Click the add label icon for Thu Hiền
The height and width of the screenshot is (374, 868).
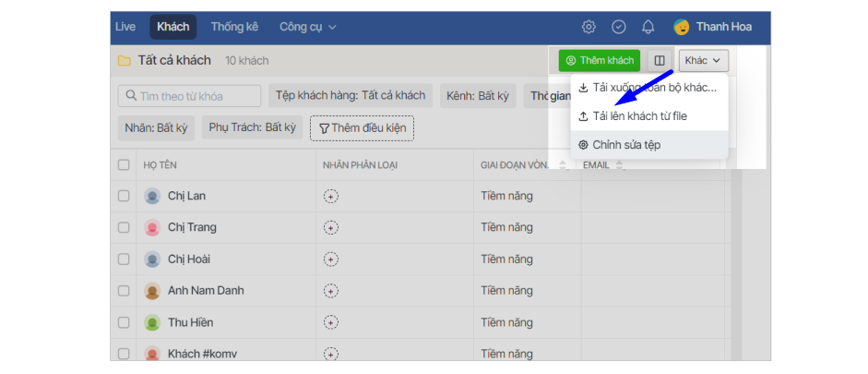[331, 323]
